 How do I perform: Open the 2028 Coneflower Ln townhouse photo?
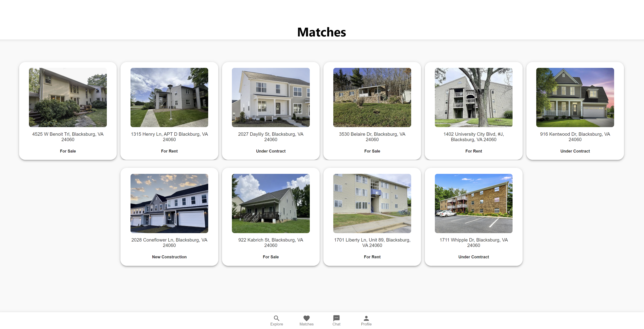point(169,203)
